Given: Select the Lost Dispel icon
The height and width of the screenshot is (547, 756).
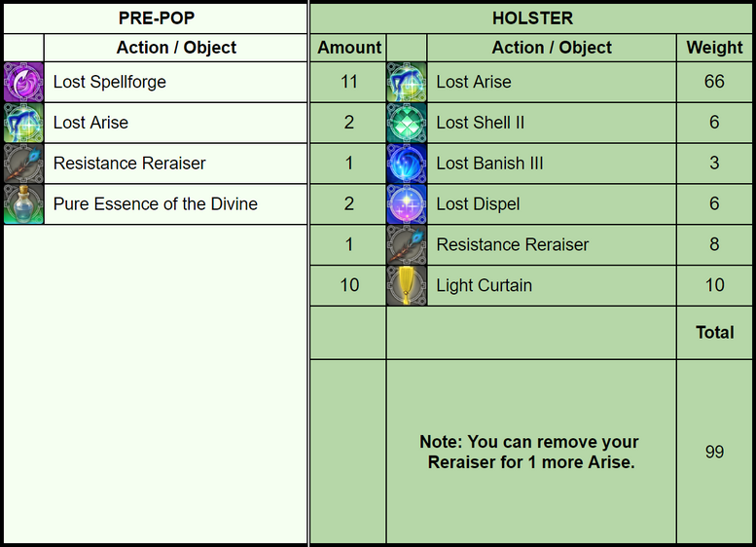Looking at the screenshot, I should pyautogui.click(x=407, y=205).
